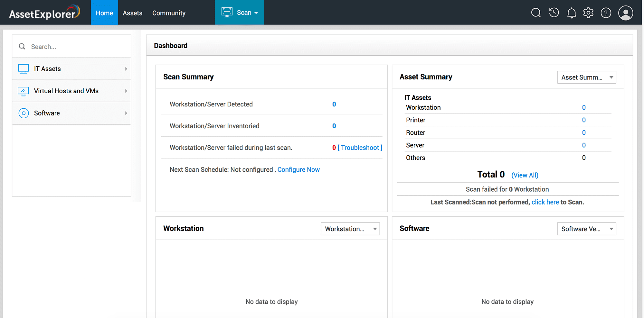The height and width of the screenshot is (318, 644).
Task: Click the Troubleshoot link
Action: 360,148
